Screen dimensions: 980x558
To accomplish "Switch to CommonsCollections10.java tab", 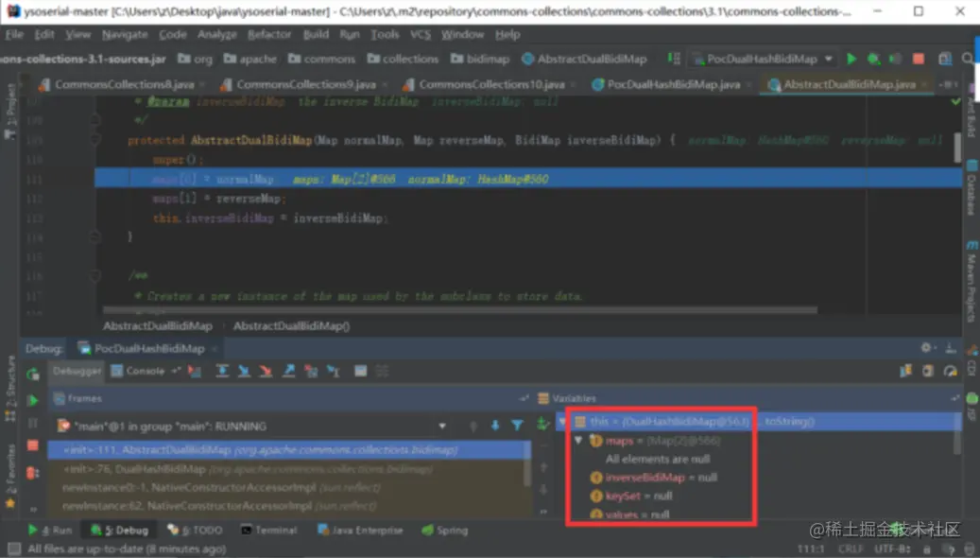I will click(491, 84).
